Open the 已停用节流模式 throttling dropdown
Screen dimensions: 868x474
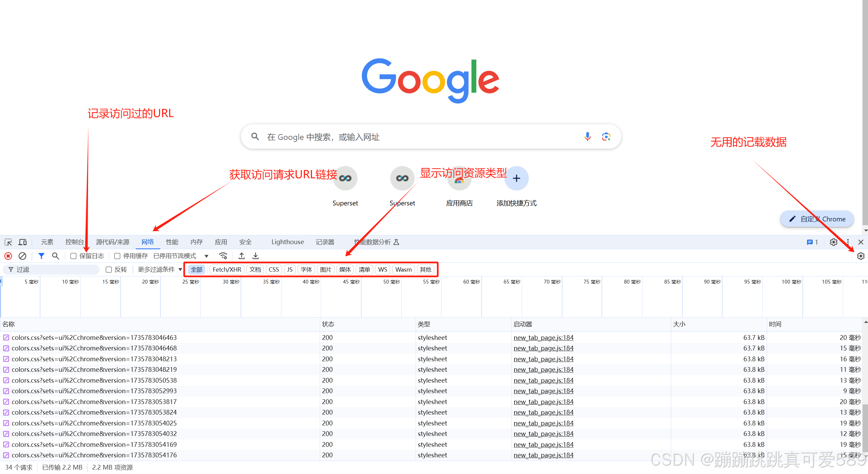point(181,256)
